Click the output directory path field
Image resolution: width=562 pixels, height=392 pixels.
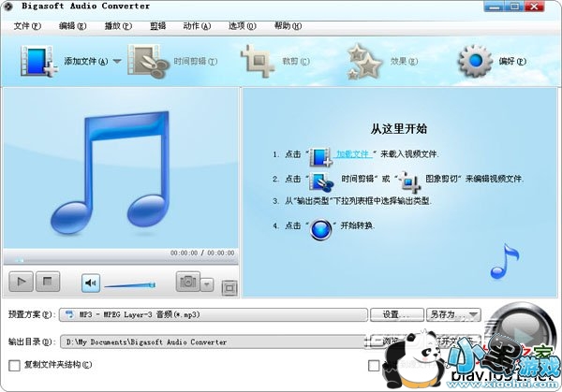point(213,341)
